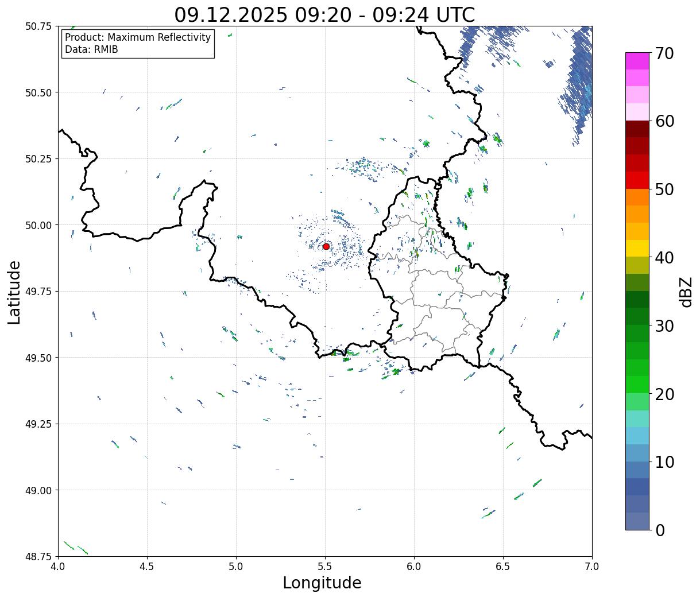Click the Longitude axis label
The width and height of the screenshot is (700, 597).
pos(322,583)
